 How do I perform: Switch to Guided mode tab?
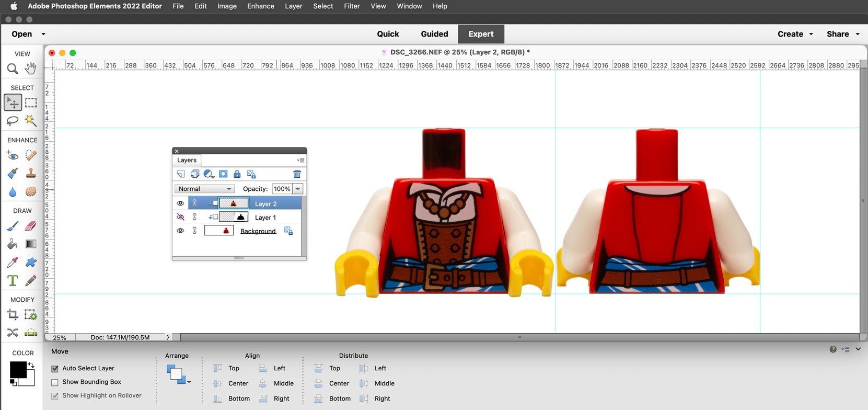[x=434, y=34]
